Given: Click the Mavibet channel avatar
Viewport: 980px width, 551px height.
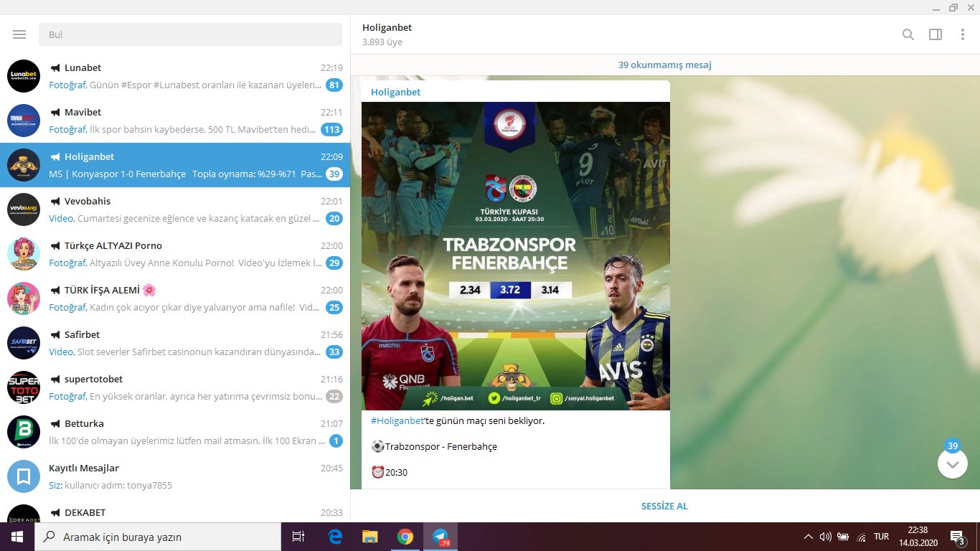Looking at the screenshot, I should 24,121.
